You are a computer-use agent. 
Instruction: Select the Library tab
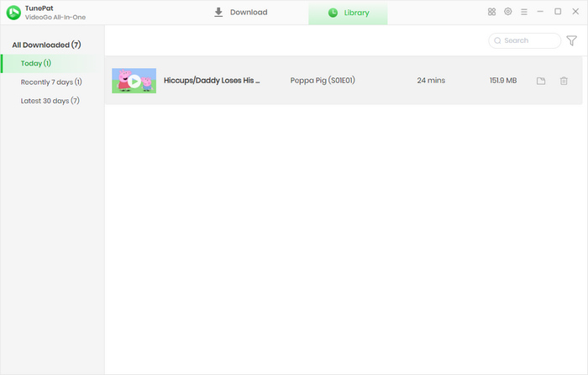pos(348,13)
